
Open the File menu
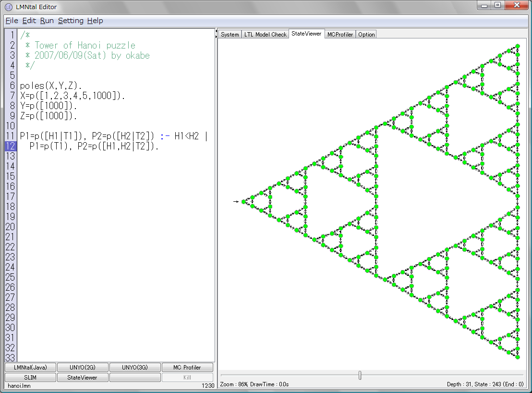[x=12, y=21]
